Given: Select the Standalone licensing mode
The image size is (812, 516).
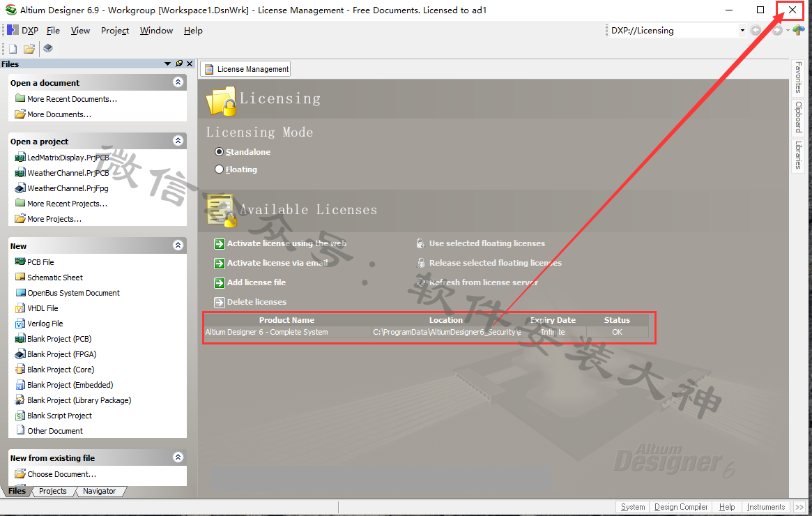Looking at the screenshot, I should pyautogui.click(x=219, y=152).
